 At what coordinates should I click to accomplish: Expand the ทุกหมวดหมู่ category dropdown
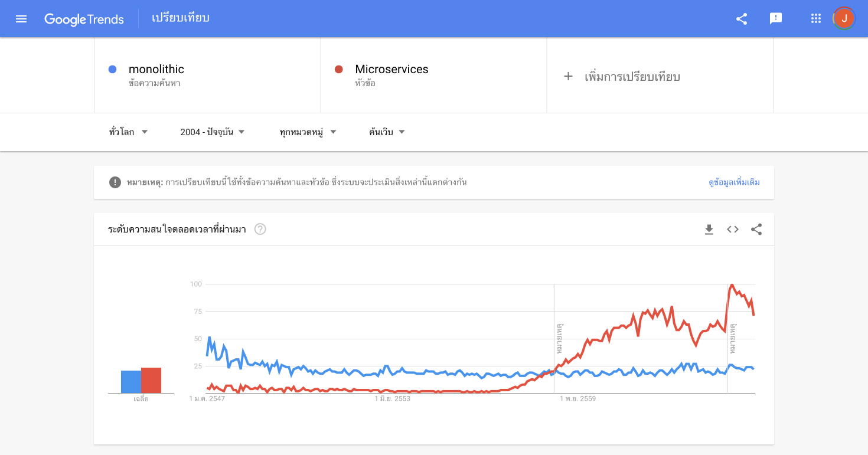point(308,132)
